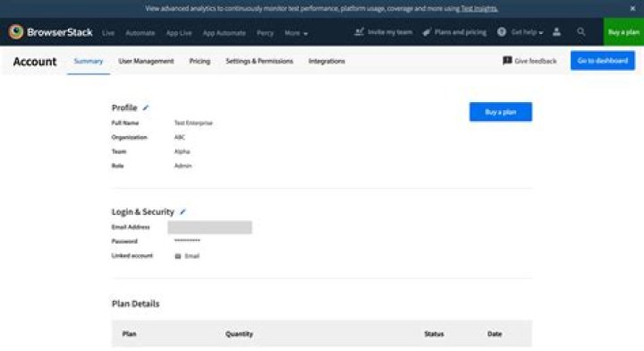The width and height of the screenshot is (644, 351).
Task: Switch to the Pricing tab
Action: tap(199, 61)
